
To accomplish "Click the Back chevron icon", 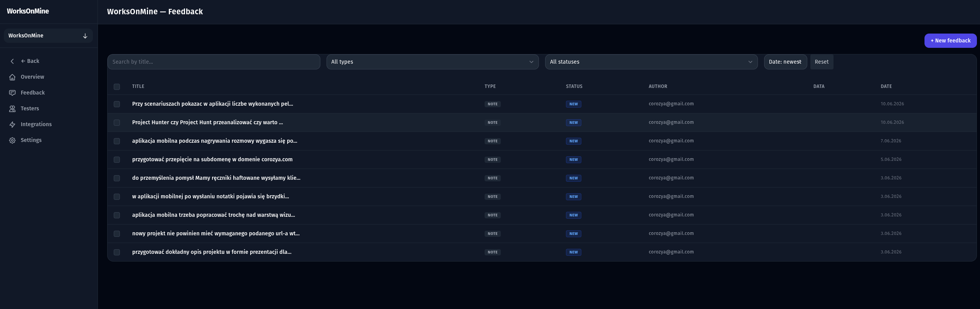I will pyautogui.click(x=12, y=61).
